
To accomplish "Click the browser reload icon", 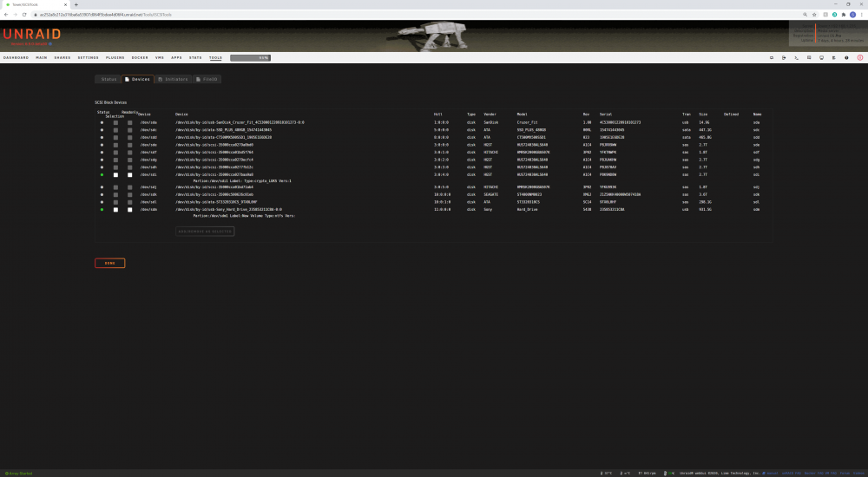I will 24,15.
